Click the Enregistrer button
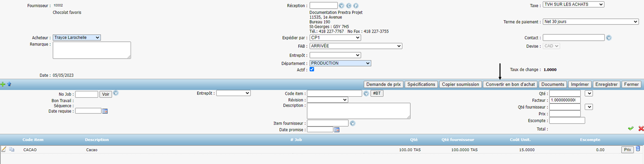This screenshot has width=644, height=164. [x=606, y=85]
